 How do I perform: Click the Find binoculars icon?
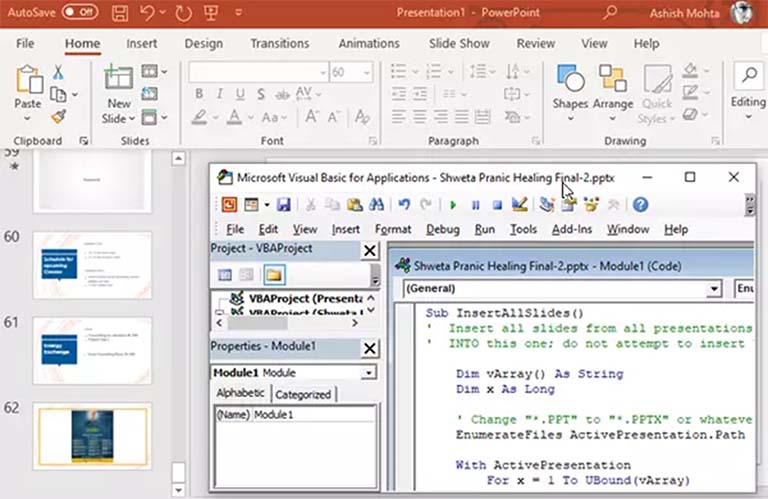[376, 205]
